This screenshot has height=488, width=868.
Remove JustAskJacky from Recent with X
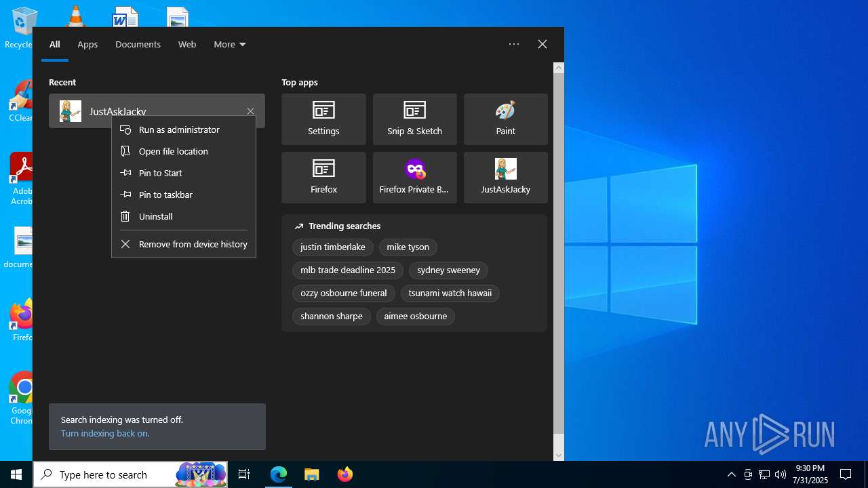click(250, 111)
